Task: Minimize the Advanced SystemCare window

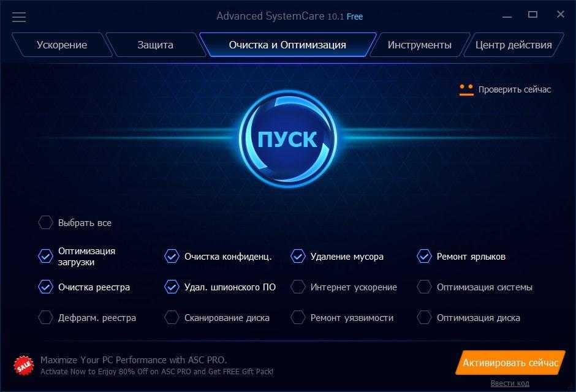Action: (x=507, y=17)
